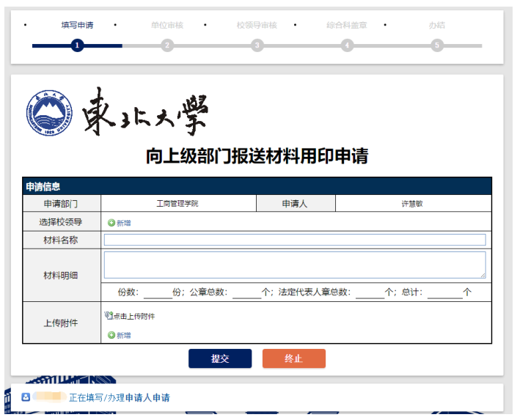Select the step 2 circle marker
Viewport: 517px width, 420px height.
pos(167,45)
